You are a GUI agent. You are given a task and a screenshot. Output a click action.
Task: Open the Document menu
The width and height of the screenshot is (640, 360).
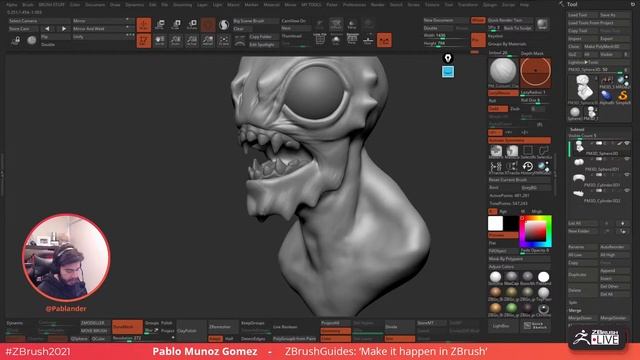(x=95, y=4)
